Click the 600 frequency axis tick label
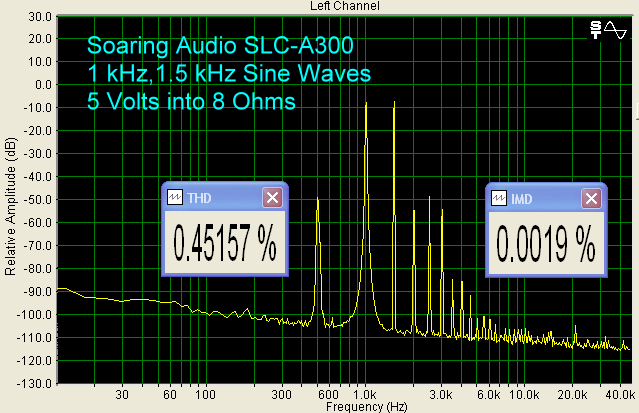 pos(328,395)
